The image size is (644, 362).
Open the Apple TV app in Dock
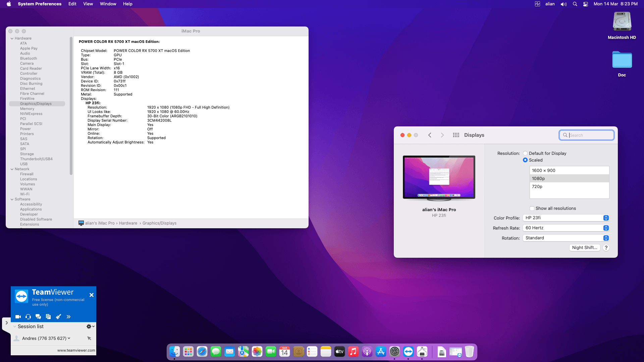pyautogui.click(x=339, y=352)
